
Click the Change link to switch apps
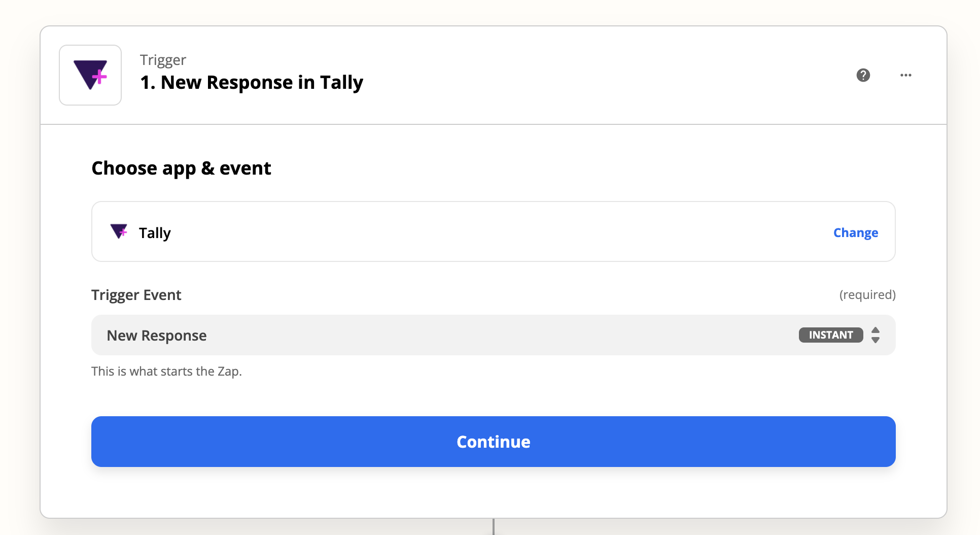click(855, 232)
